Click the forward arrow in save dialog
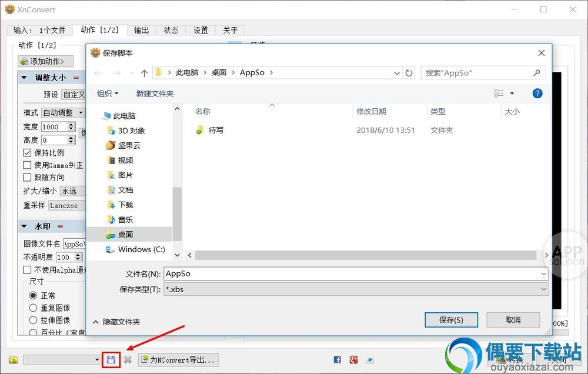The width and height of the screenshot is (588, 374). coord(116,73)
